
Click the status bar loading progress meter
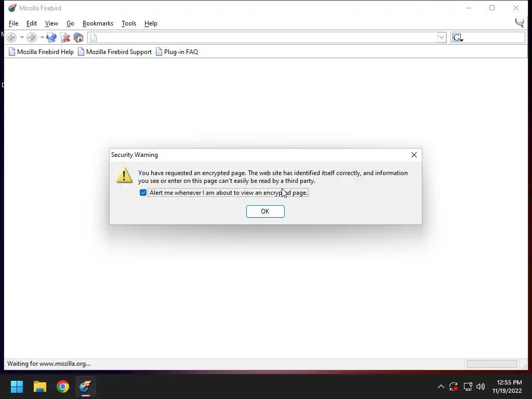[x=491, y=364]
